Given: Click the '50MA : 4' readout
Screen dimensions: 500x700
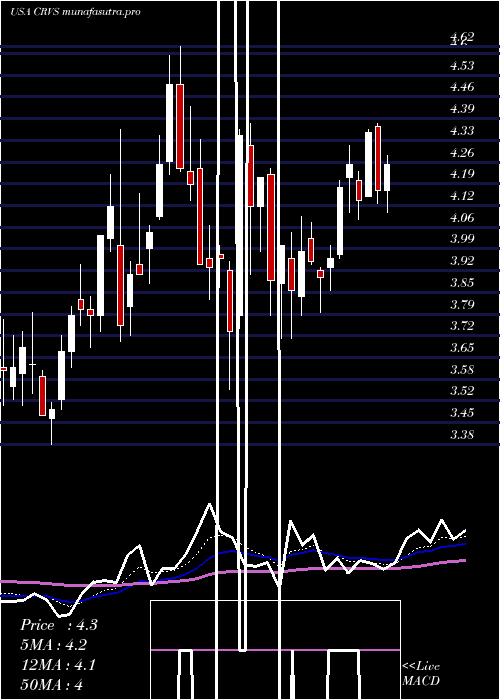Looking at the screenshot, I should coord(52,684).
